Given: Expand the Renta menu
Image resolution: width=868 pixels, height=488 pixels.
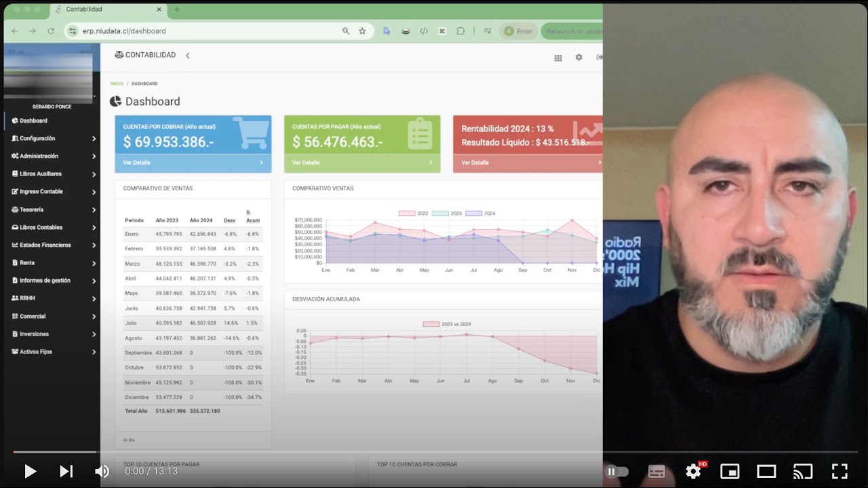Looking at the screenshot, I should click(52, 263).
